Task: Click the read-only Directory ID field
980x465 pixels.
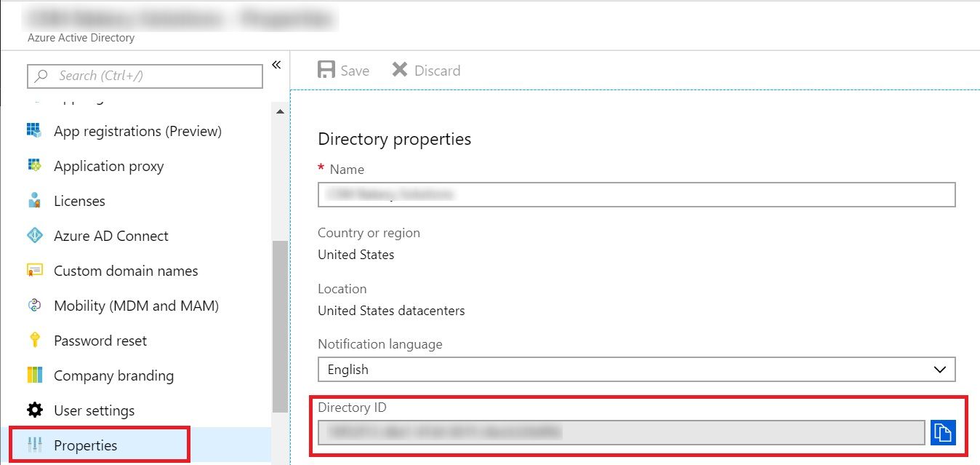Action: coord(622,432)
